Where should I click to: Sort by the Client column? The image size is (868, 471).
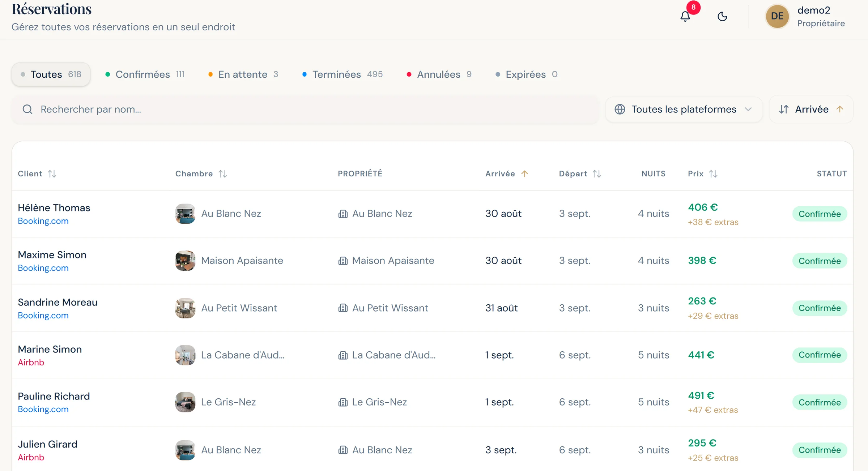pyautogui.click(x=37, y=174)
